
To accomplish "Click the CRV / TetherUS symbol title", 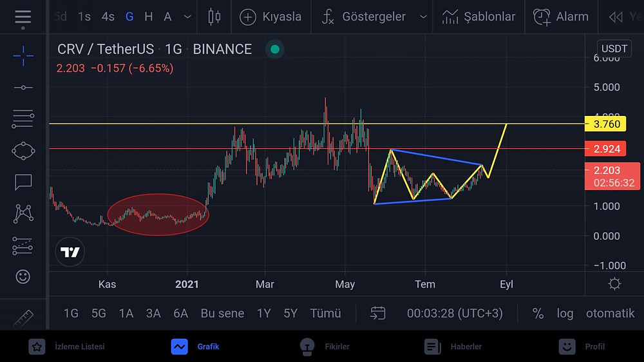I will pyautogui.click(x=106, y=50).
